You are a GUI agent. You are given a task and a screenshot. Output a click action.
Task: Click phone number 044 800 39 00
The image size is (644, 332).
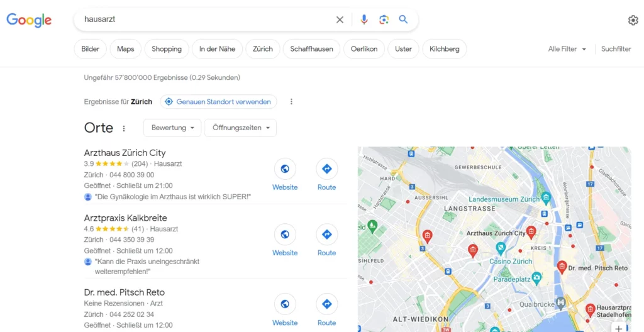[x=132, y=175]
